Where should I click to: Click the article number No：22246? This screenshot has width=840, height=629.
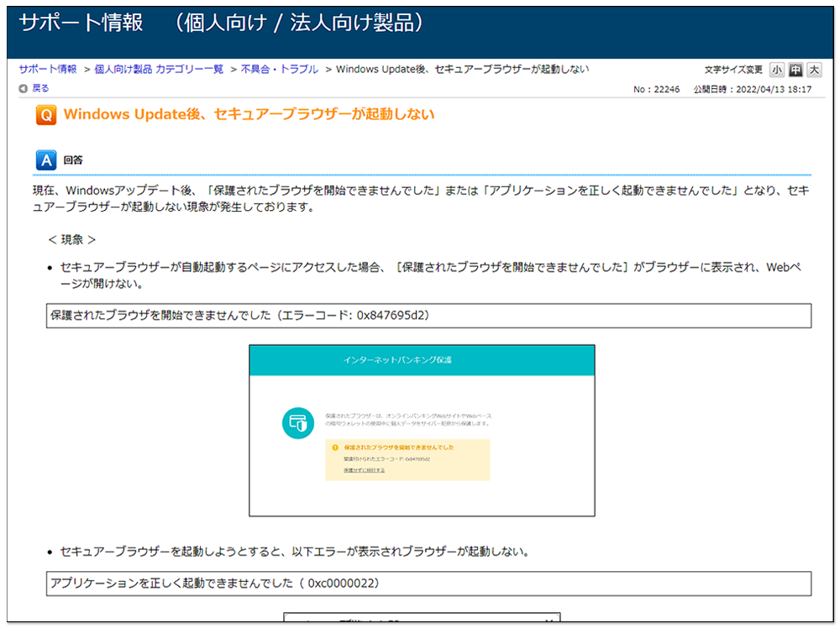pyautogui.click(x=656, y=90)
